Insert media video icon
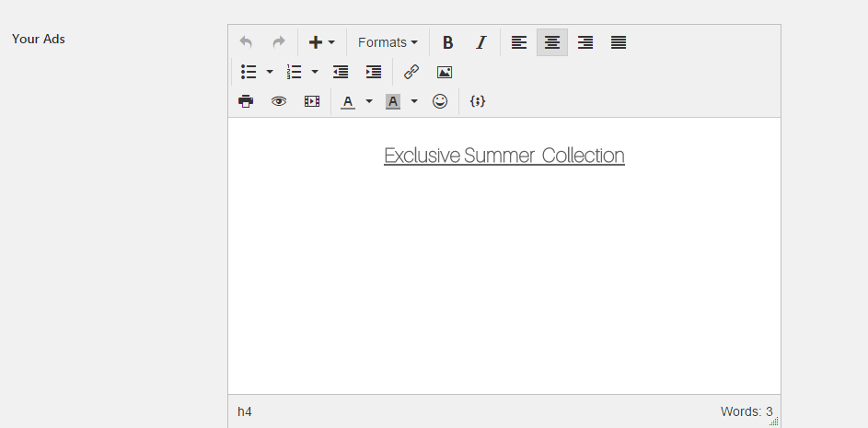Screen dimensions: 868x428 click(x=312, y=101)
